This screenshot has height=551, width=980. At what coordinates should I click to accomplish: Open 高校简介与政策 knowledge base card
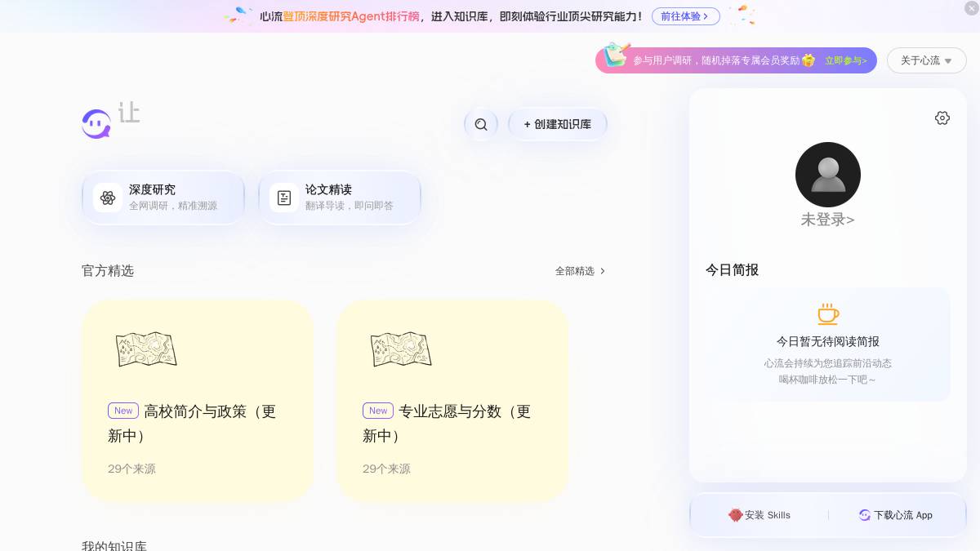[x=198, y=401]
